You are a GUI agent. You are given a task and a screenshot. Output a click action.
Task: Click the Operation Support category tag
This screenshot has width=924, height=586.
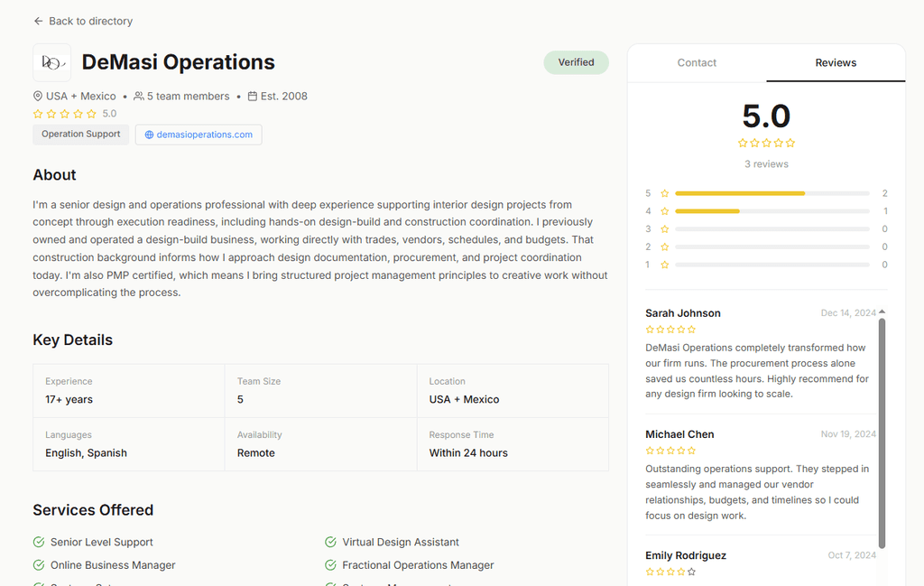(x=80, y=135)
